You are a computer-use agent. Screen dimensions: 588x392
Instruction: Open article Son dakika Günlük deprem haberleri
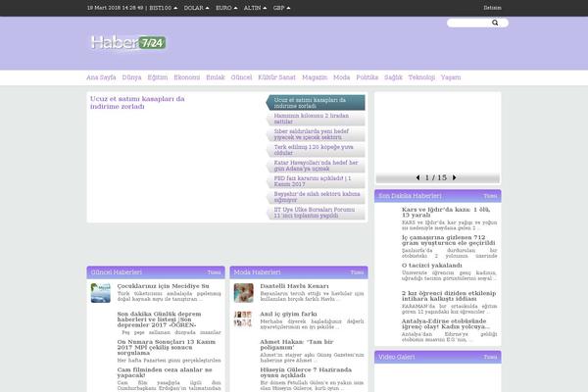click(x=159, y=319)
